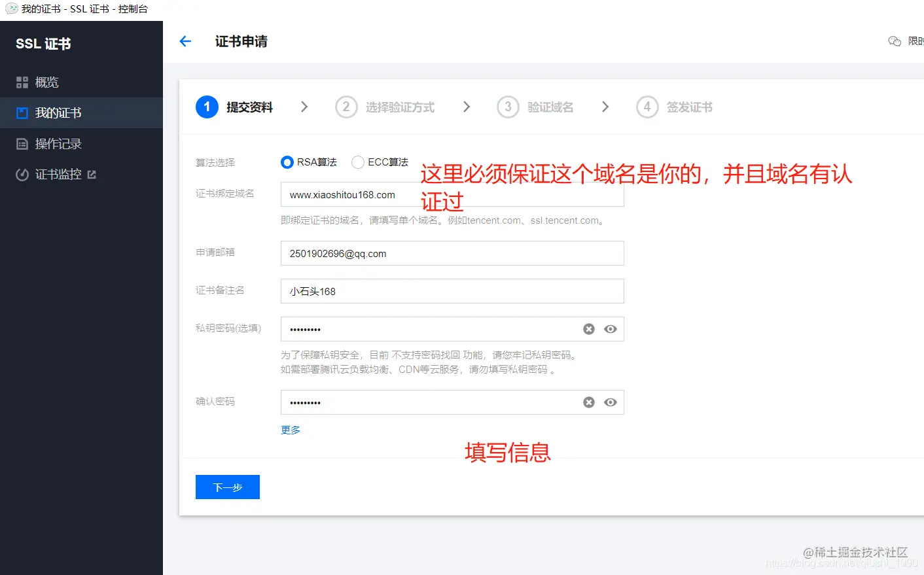Click the 操作记录 list icon
Screen dimensions: 924x575
22,144
